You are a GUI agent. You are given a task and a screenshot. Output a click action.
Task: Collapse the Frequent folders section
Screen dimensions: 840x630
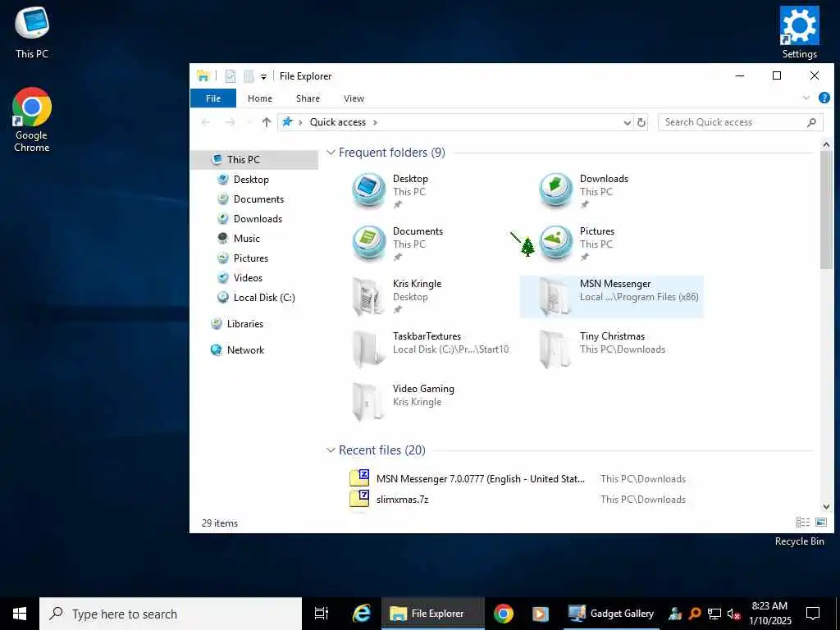[331, 152]
